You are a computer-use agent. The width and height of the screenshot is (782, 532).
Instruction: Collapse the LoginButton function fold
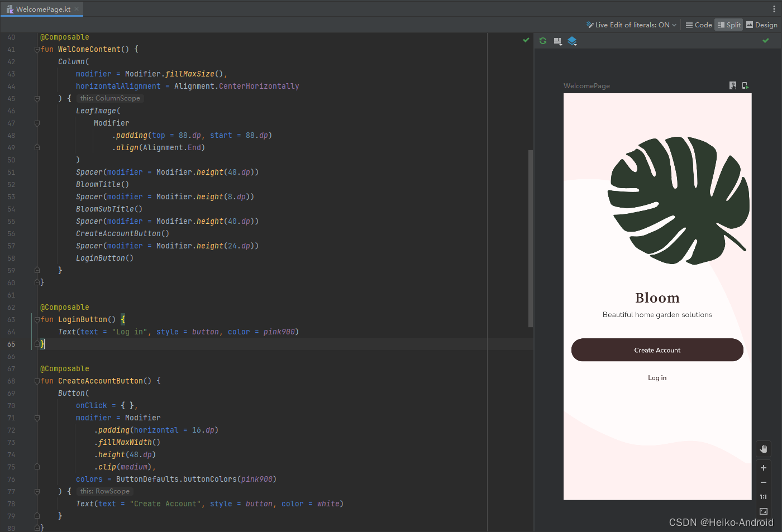click(37, 320)
